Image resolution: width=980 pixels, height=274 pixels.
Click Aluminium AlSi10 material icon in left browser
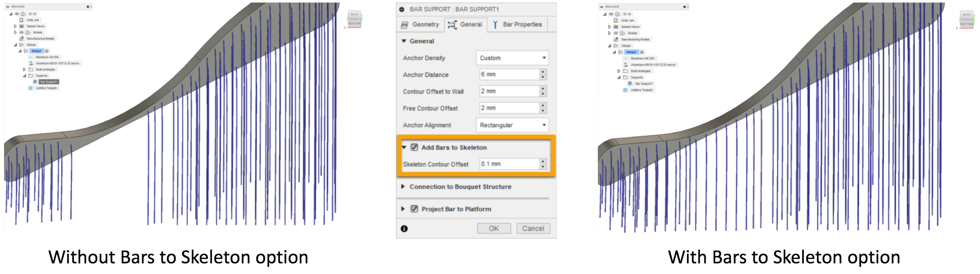(31, 64)
